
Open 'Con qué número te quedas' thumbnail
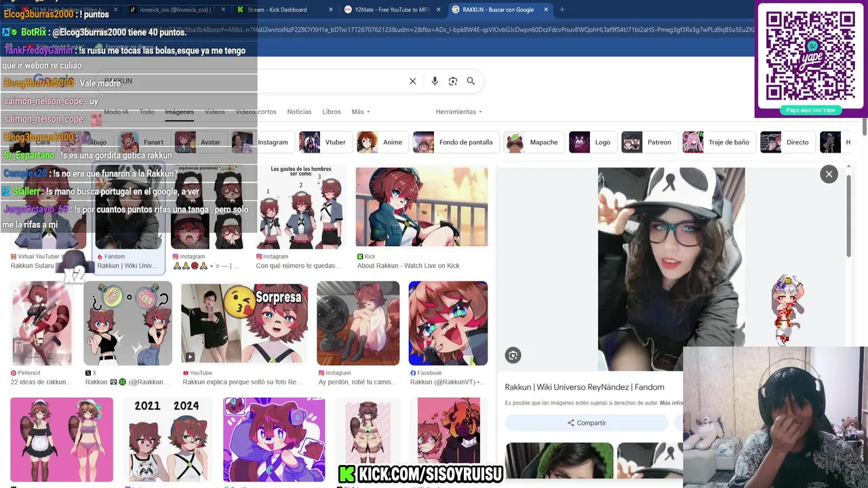300,207
